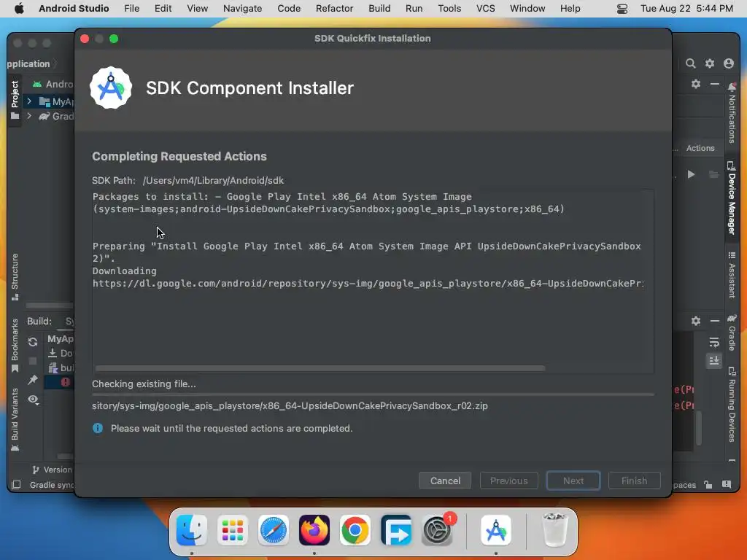Screen dimensions: 747x560
Task: Open macOS Control Center in menu bar
Action: [x=622, y=9]
